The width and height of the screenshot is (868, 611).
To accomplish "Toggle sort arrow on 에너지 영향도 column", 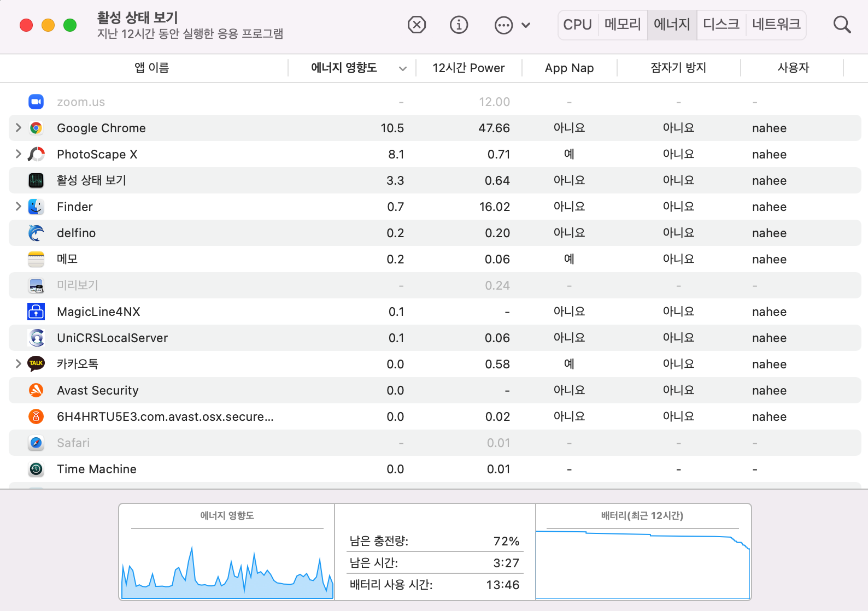I will click(403, 68).
